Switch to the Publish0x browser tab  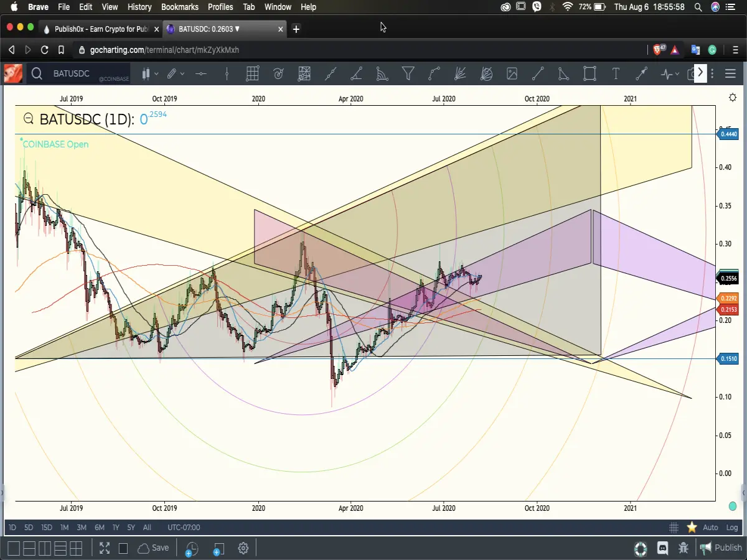(100, 29)
